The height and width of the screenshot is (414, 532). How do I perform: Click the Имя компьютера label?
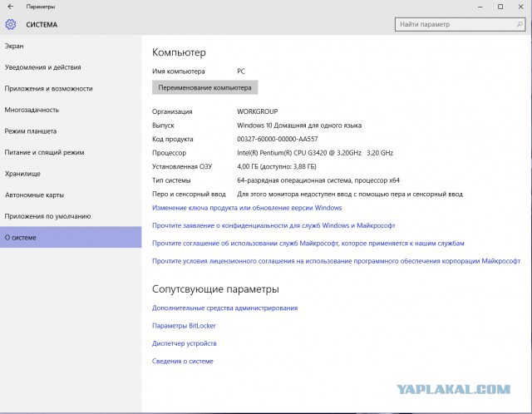(179, 71)
